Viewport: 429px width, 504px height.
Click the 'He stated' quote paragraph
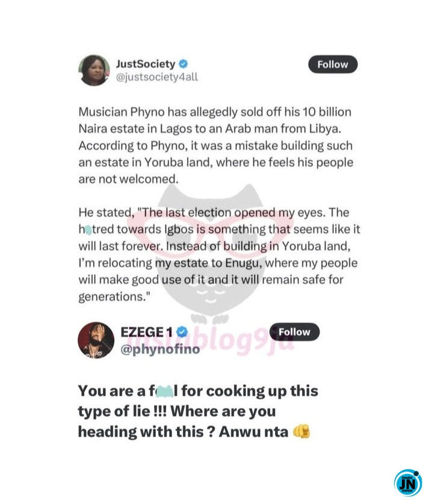(x=220, y=254)
